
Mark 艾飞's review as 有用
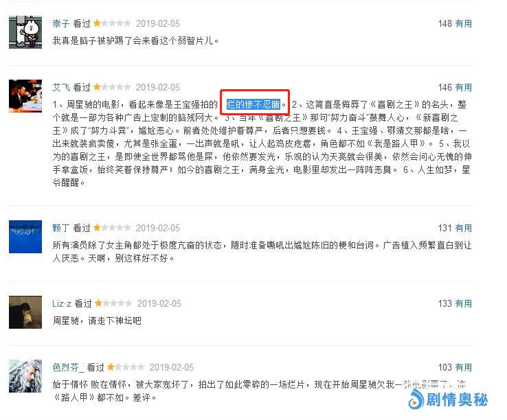click(463, 87)
